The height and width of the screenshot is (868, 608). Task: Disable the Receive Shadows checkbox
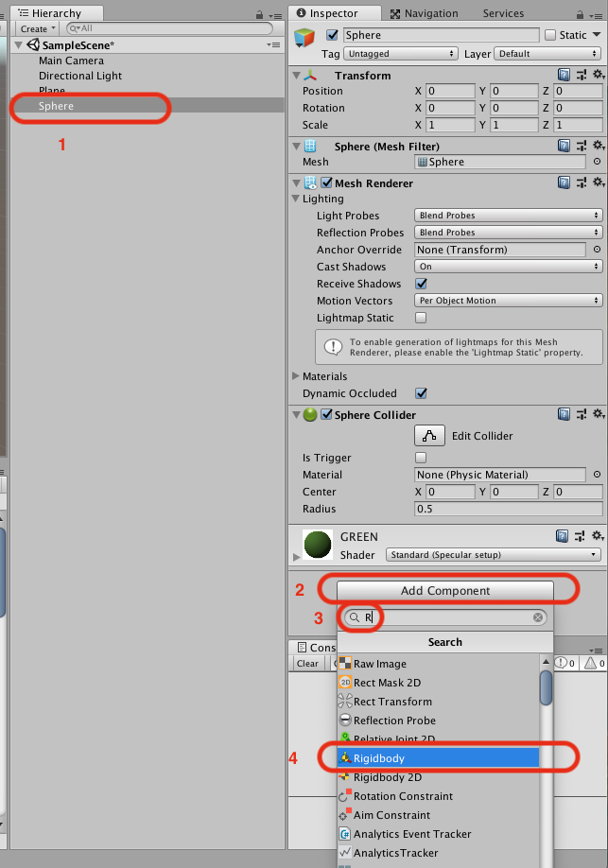tap(421, 284)
